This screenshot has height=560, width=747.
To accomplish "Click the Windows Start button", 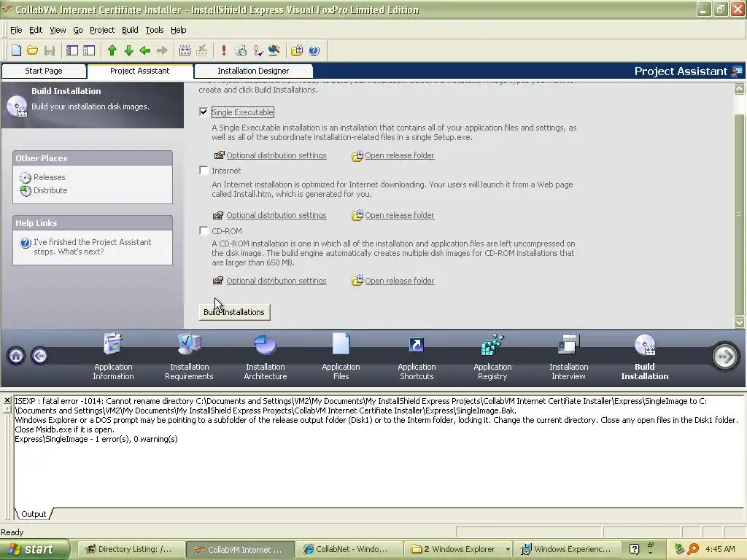I will click(34, 549).
